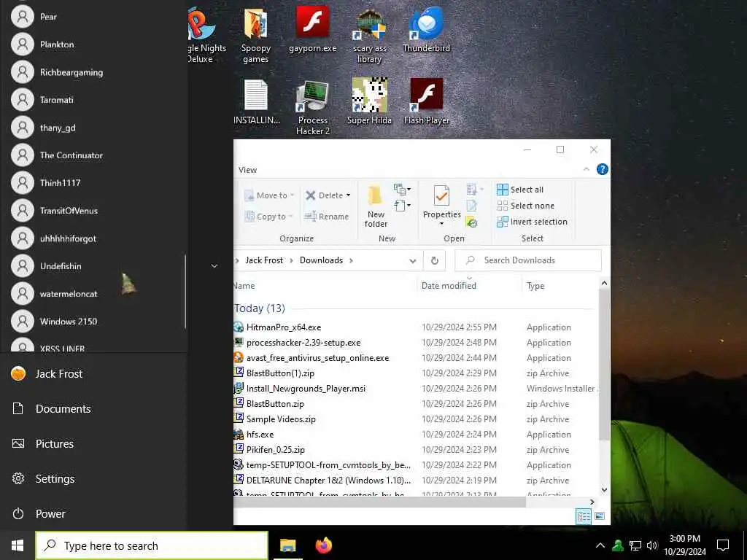
Task: Click Invert selection in the ribbon
Action: click(x=532, y=222)
